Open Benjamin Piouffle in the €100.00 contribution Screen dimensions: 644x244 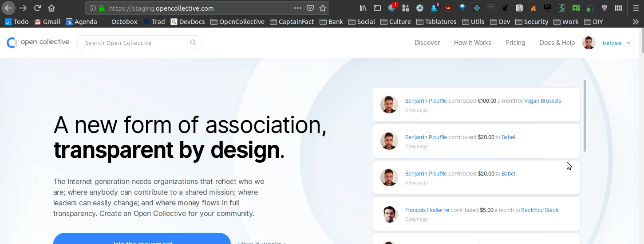[426, 101]
